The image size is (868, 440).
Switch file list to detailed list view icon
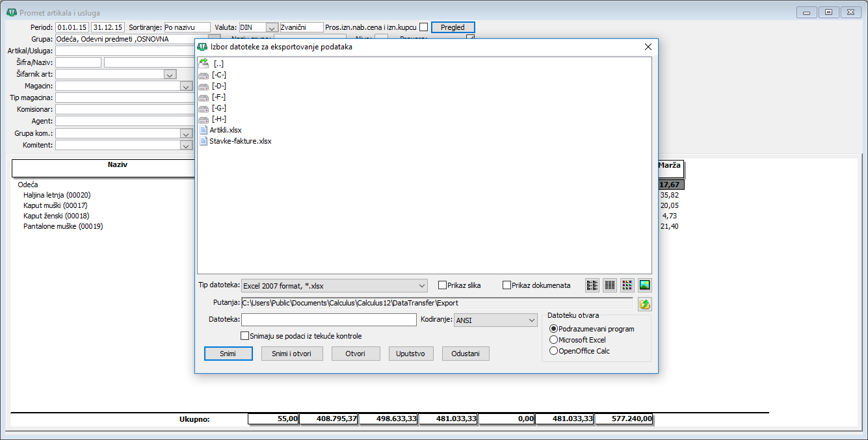610,285
